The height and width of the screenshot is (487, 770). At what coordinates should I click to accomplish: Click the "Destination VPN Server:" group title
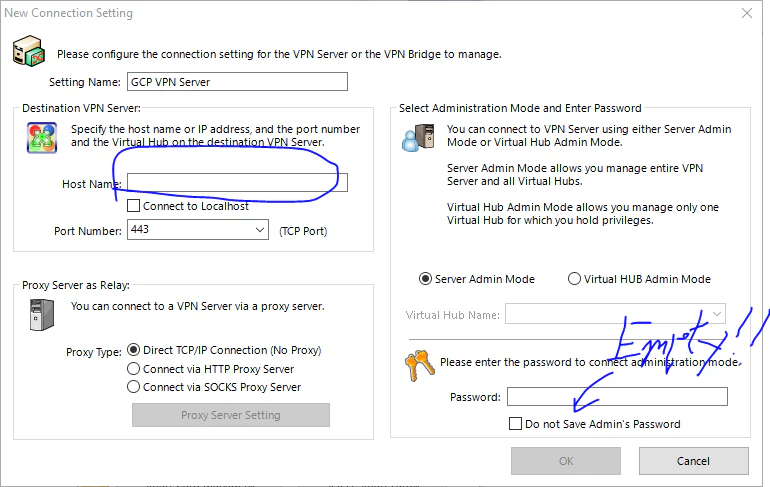click(x=81, y=108)
